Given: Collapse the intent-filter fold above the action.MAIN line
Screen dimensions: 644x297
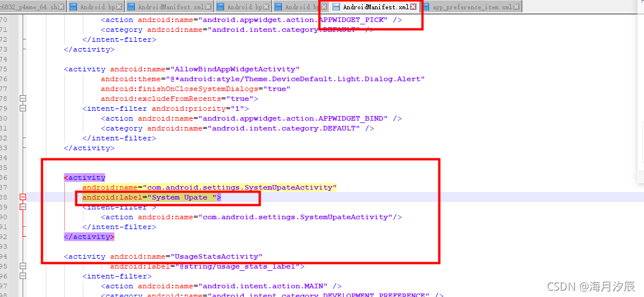Looking at the screenshot, I should click(23, 276).
